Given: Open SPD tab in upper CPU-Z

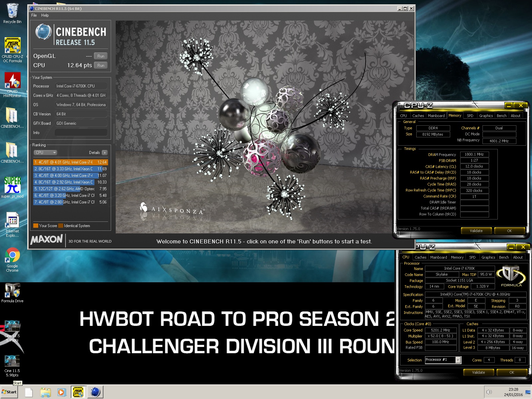Looking at the screenshot, I should click(x=470, y=116).
